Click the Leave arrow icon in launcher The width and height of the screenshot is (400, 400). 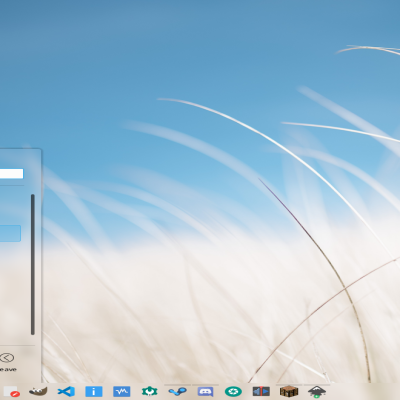(7, 358)
